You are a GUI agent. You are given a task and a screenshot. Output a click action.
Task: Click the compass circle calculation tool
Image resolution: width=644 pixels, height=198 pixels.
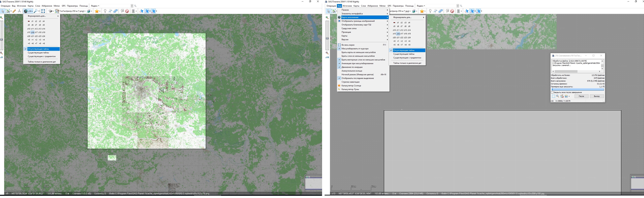pyautogui.click(x=19, y=11)
